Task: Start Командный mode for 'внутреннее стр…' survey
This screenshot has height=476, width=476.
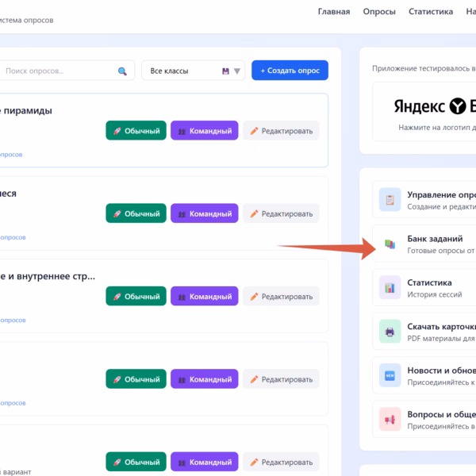Action: pyautogui.click(x=205, y=296)
